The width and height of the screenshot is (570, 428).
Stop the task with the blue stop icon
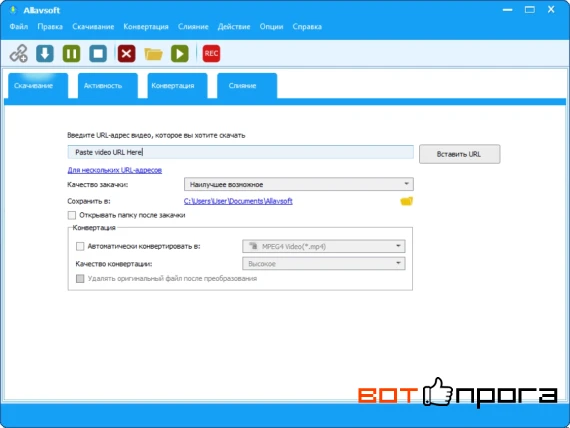click(x=98, y=54)
